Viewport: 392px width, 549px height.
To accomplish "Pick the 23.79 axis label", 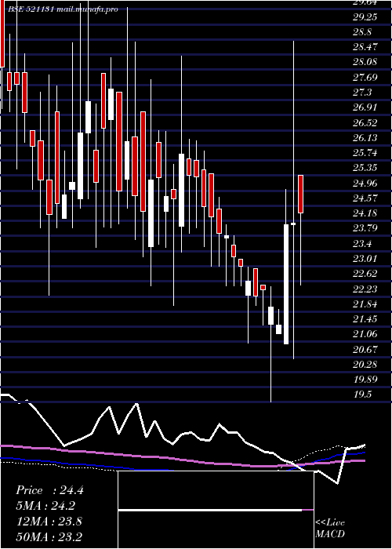I will pyautogui.click(x=365, y=228).
